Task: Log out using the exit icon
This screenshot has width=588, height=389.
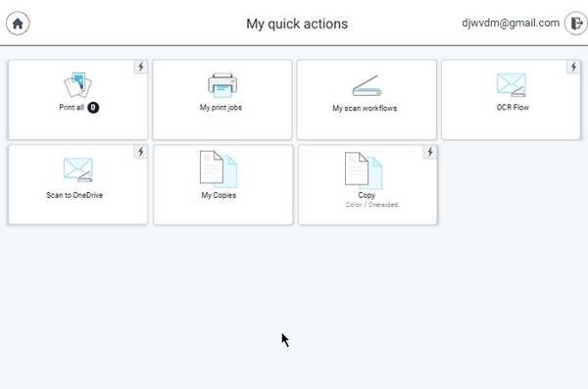Action: (576, 24)
